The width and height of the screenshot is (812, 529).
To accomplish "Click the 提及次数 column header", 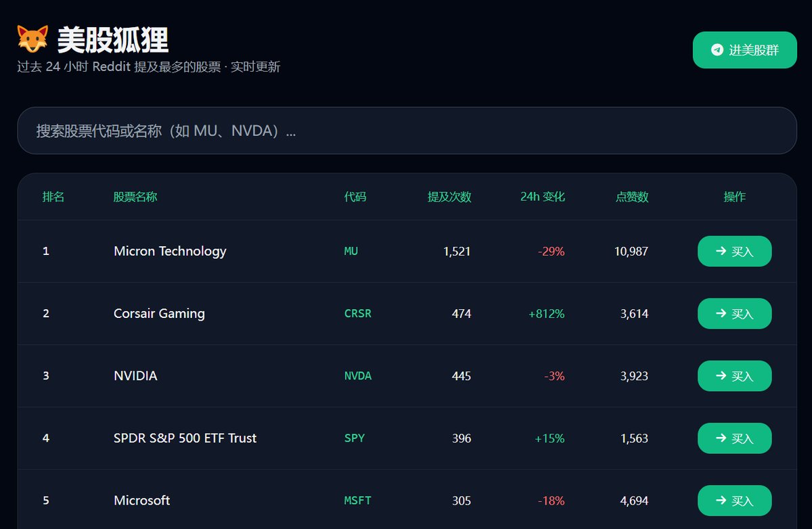I will coord(449,197).
